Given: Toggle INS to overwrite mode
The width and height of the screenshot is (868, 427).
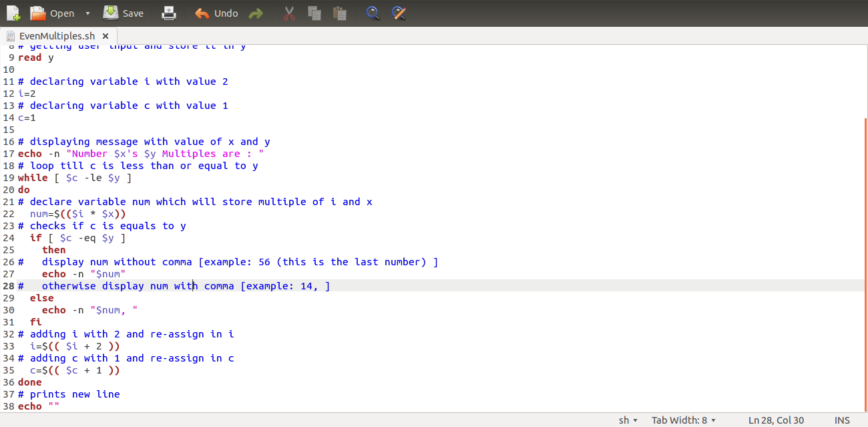Looking at the screenshot, I should pos(841,420).
